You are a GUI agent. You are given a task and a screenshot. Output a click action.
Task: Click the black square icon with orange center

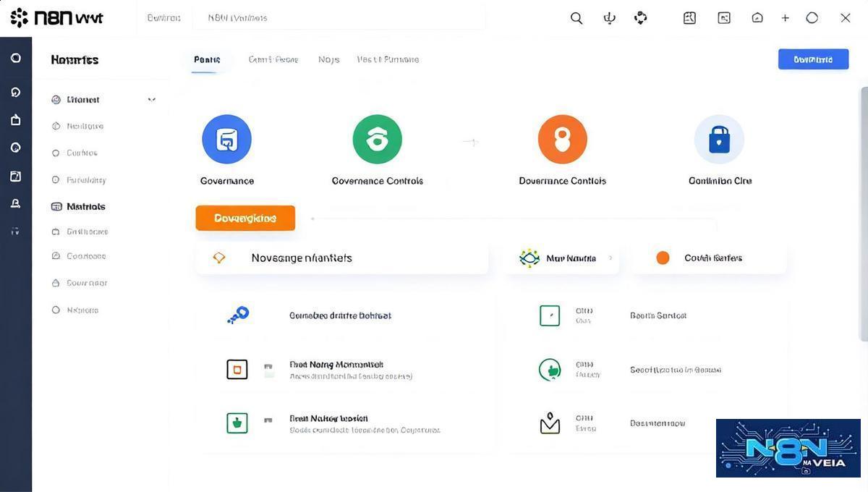[237, 370]
